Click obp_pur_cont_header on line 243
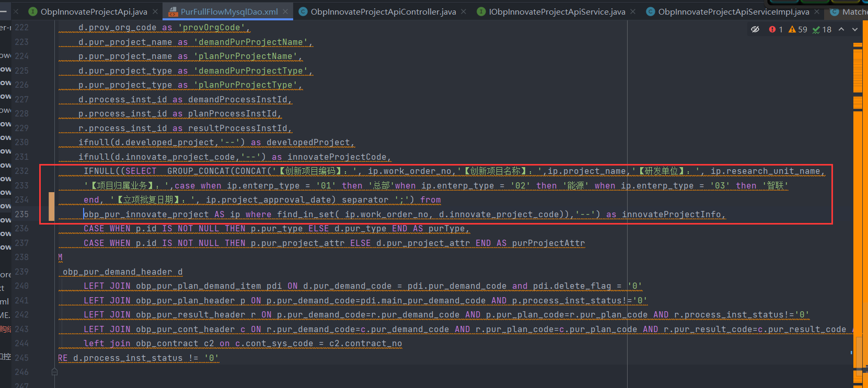The image size is (868, 388). click(x=186, y=330)
